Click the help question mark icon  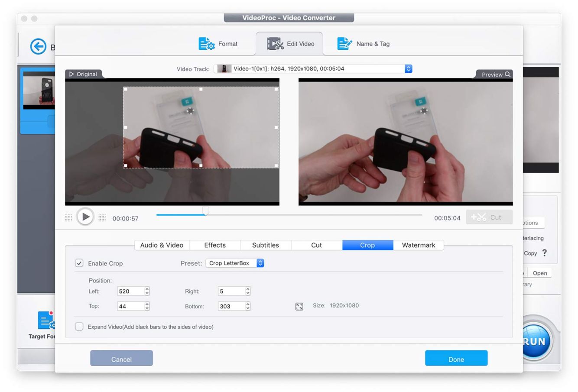pyautogui.click(x=545, y=253)
